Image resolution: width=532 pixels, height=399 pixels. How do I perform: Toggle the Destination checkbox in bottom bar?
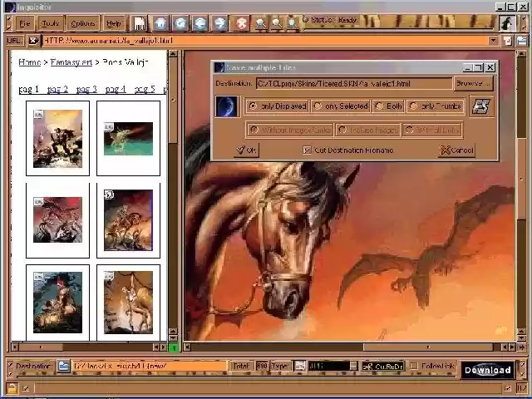(x=10, y=366)
